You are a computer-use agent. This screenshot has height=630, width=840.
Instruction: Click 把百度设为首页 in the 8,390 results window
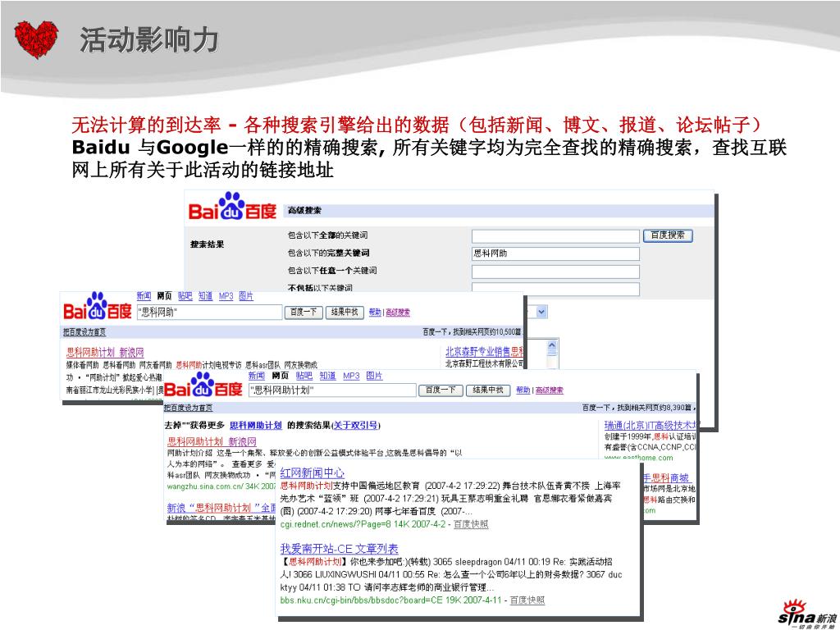click(188, 408)
